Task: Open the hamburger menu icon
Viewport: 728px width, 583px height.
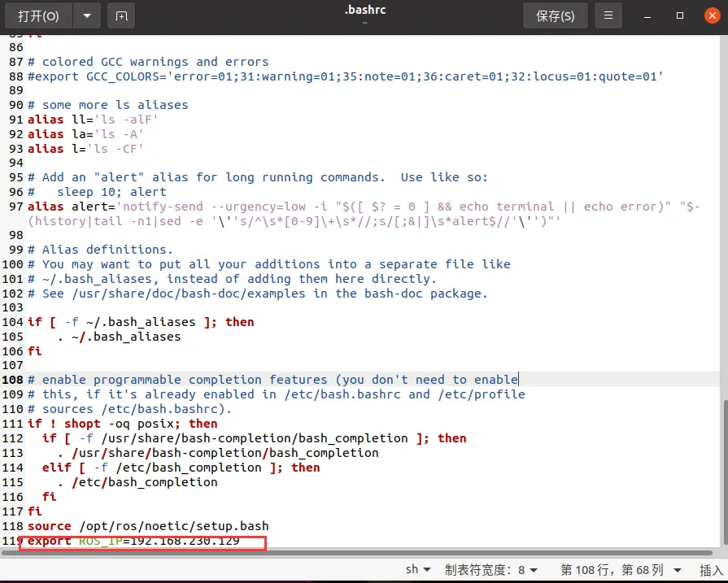Action: (x=608, y=15)
